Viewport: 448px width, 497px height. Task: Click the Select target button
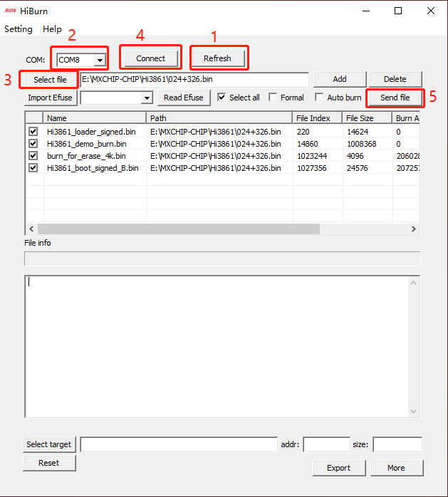(49, 444)
